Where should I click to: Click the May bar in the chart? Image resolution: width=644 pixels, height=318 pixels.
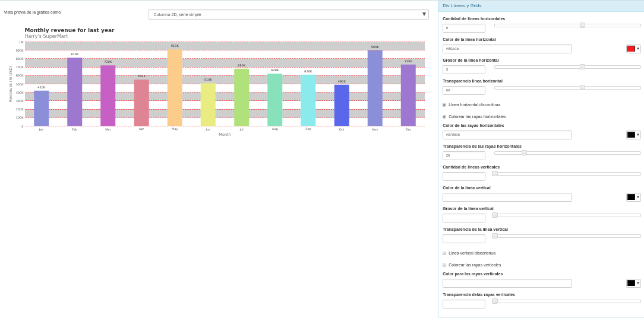[x=175, y=88]
